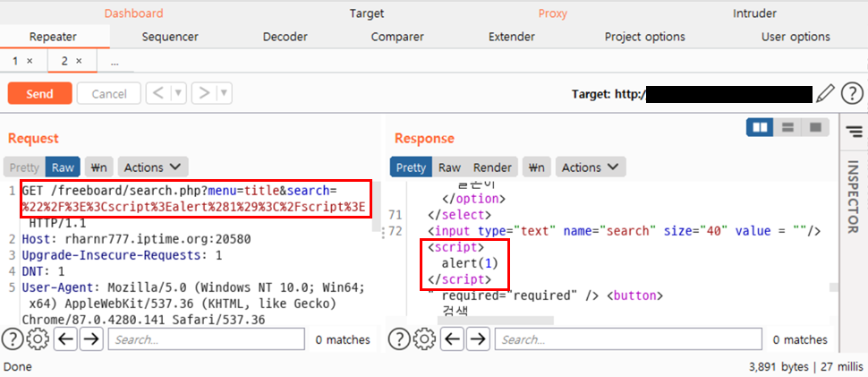
Task: Open the Proxy tab
Action: pyautogui.click(x=552, y=13)
